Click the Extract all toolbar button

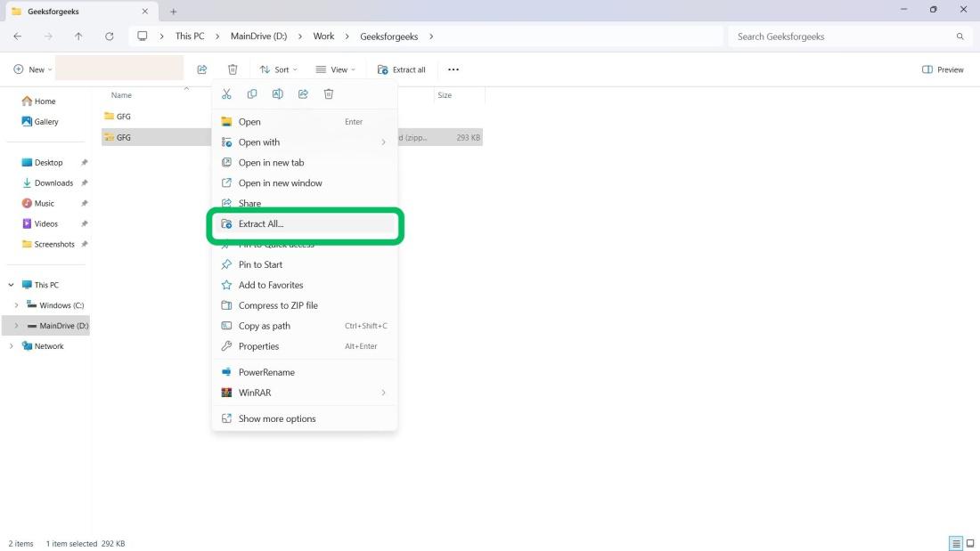(x=401, y=69)
